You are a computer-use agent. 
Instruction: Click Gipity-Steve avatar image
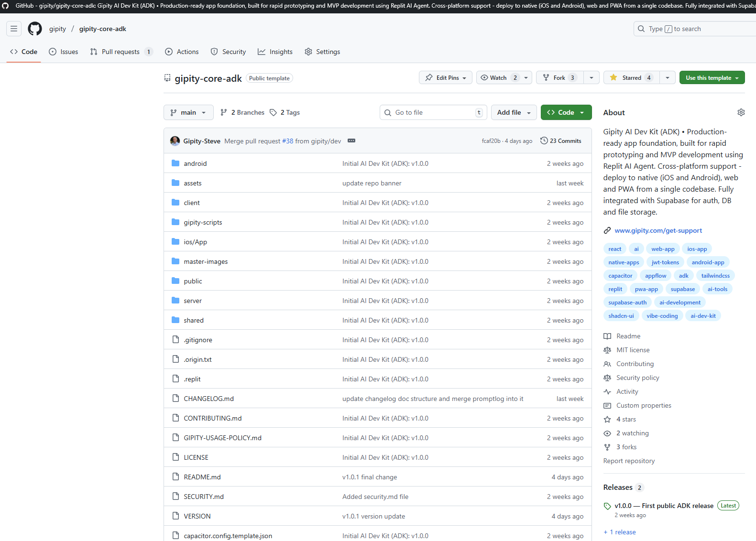click(175, 141)
